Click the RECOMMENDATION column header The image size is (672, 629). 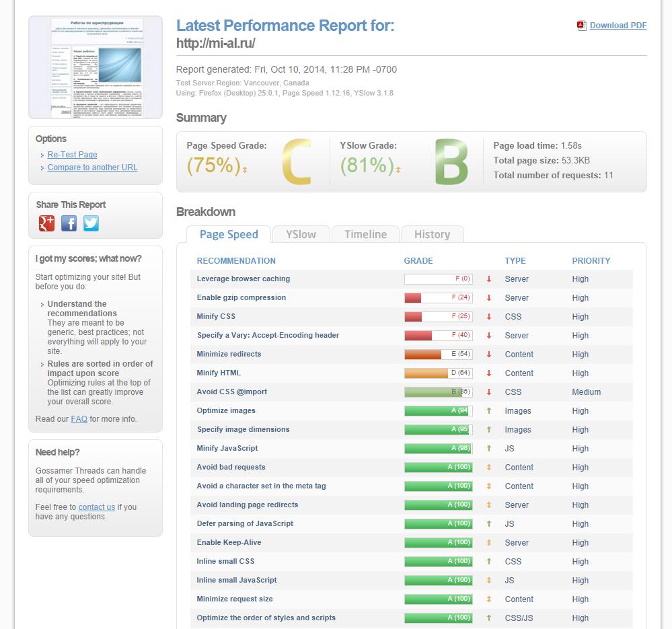pyautogui.click(x=236, y=261)
